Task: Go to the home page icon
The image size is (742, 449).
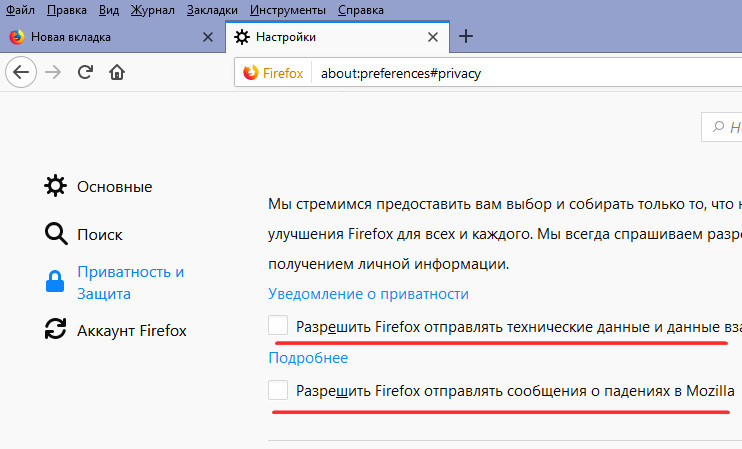Action: click(x=117, y=72)
